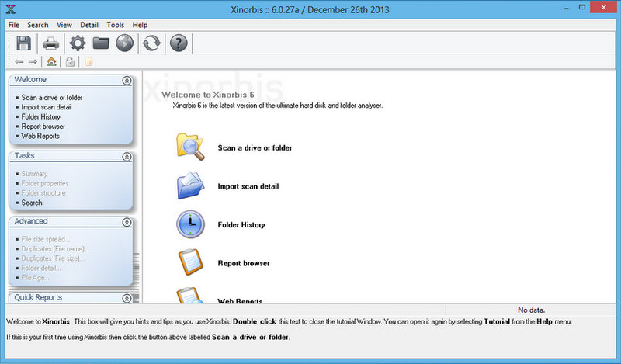621x364 pixels.
Task: Click the globe toolbar icon
Action: 124,43
